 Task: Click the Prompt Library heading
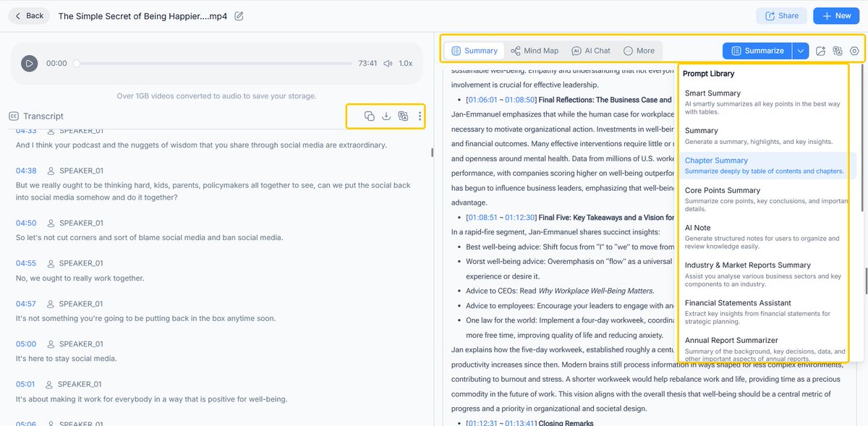708,74
